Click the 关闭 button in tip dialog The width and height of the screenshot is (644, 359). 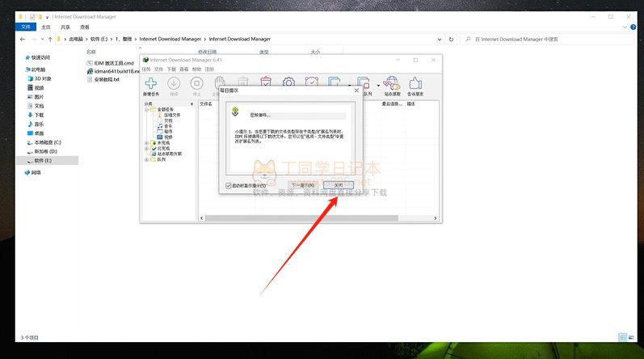pos(339,185)
